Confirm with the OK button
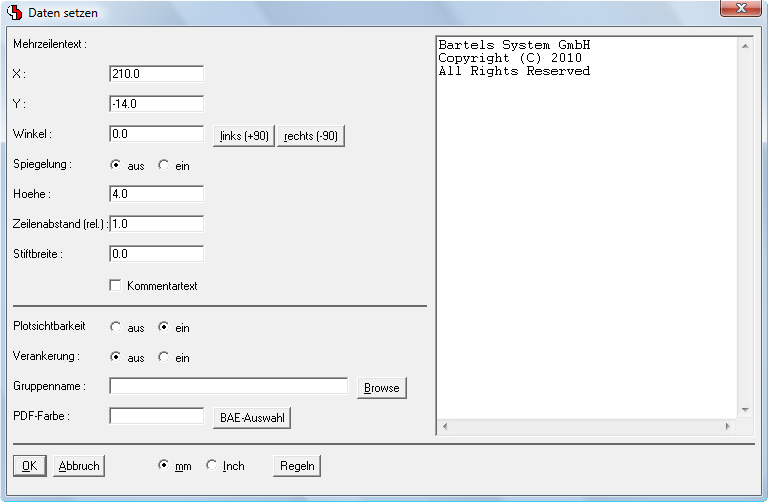Screen dimensions: 768x502 click(29, 465)
